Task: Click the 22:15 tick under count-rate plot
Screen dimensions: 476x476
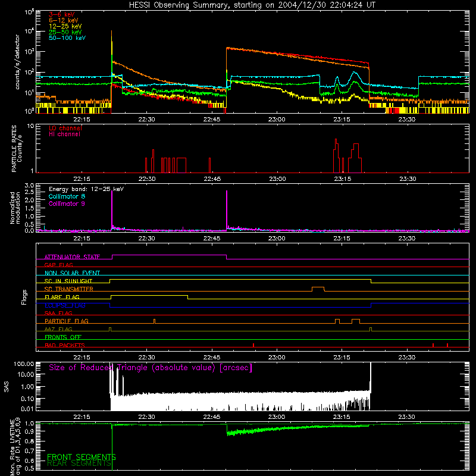Action: 82,120
